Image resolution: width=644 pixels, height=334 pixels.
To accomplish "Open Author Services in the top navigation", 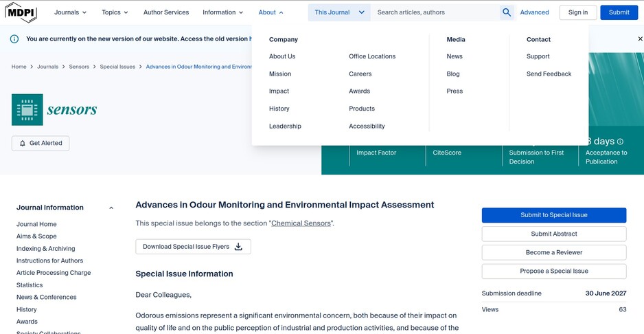I will (166, 12).
